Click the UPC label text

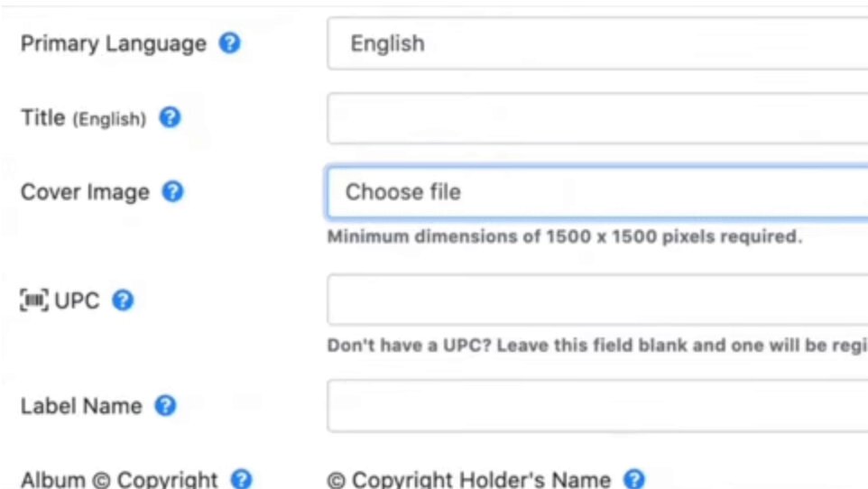(x=77, y=300)
